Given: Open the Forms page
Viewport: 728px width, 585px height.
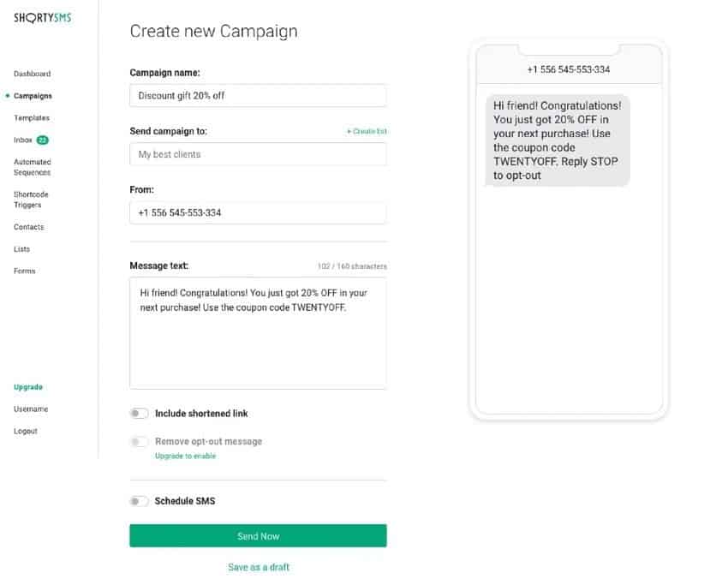Looking at the screenshot, I should (x=25, y=272).
